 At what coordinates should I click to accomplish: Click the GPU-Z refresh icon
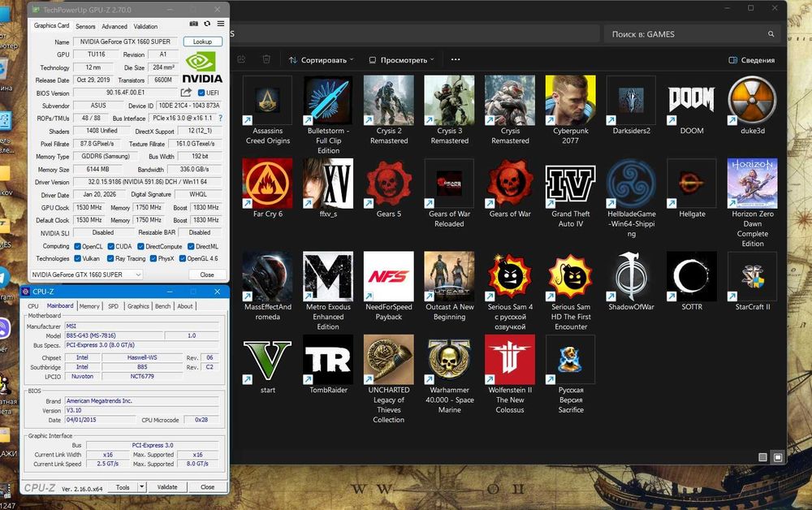(207, 24)
